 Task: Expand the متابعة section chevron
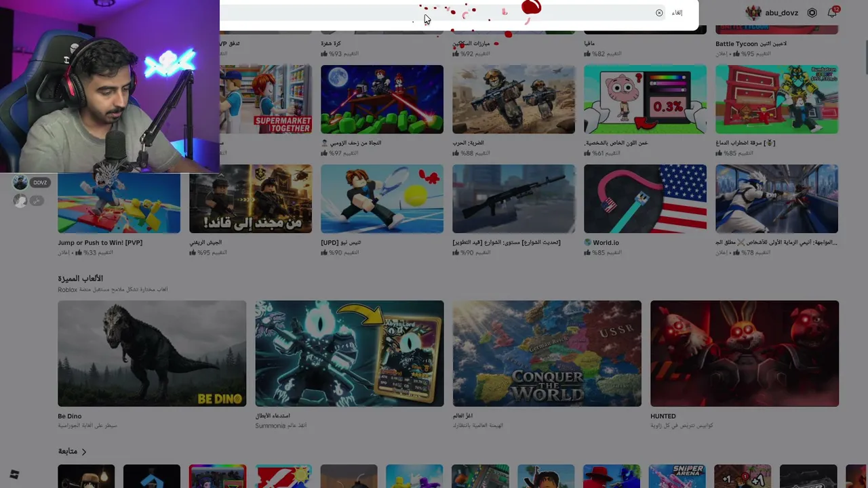point(84,451)
